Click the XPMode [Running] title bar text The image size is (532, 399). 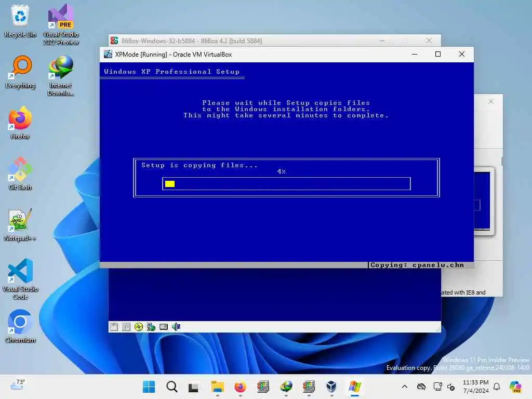pyautogui.click(x=174, y=54)
